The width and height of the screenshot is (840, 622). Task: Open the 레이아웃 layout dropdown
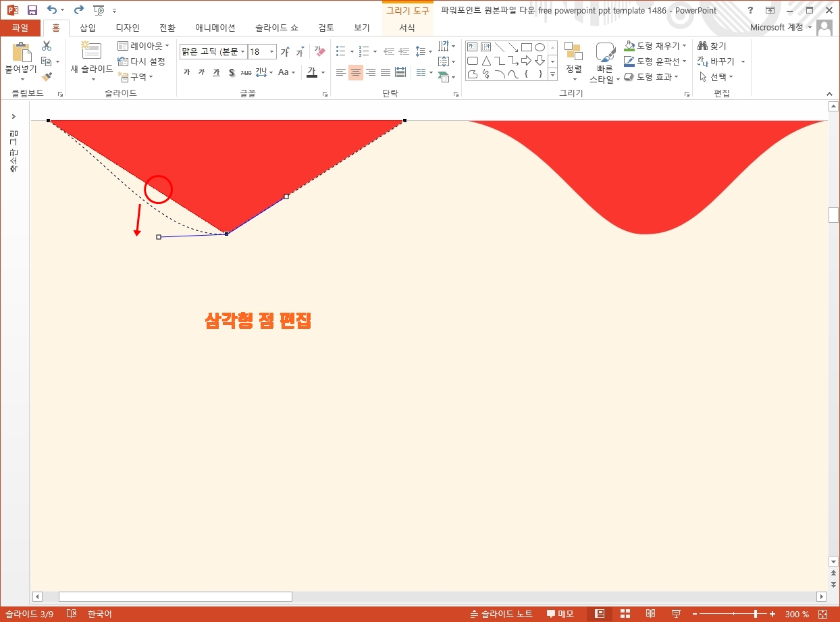pyautogui.click(x=143, y=46)
